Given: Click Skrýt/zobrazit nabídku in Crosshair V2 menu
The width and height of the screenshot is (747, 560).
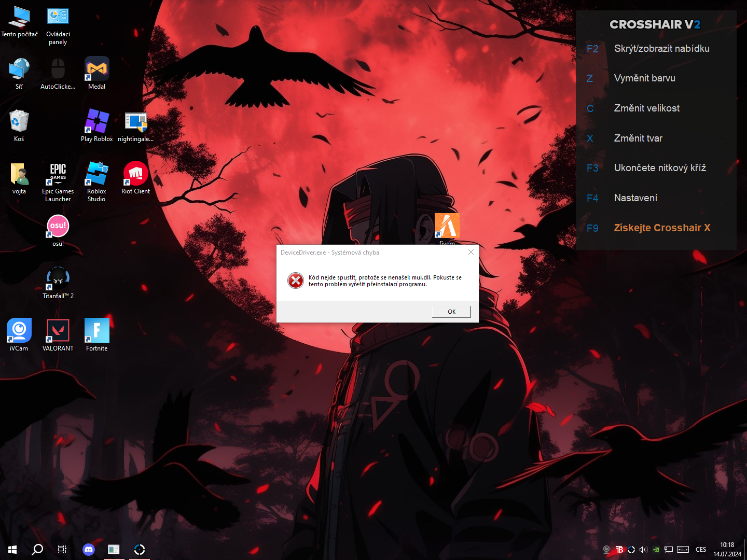Looking at the screenshot, I should tap(662, 49).
